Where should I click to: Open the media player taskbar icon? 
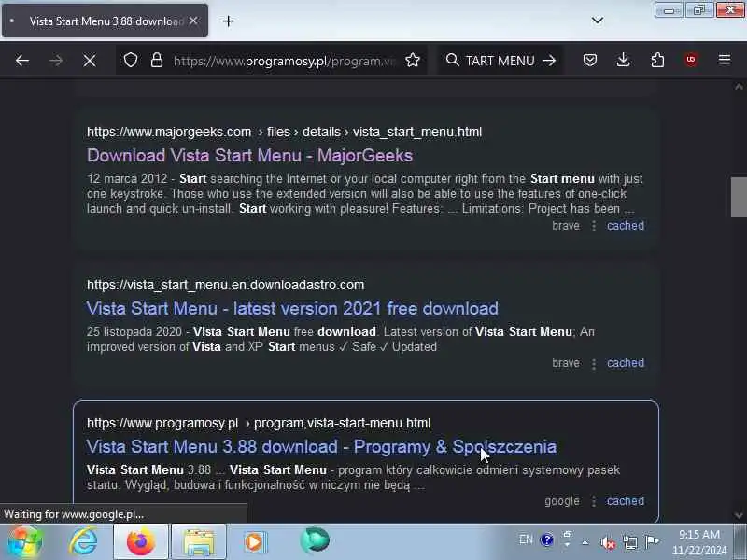(x=255, y=542)
